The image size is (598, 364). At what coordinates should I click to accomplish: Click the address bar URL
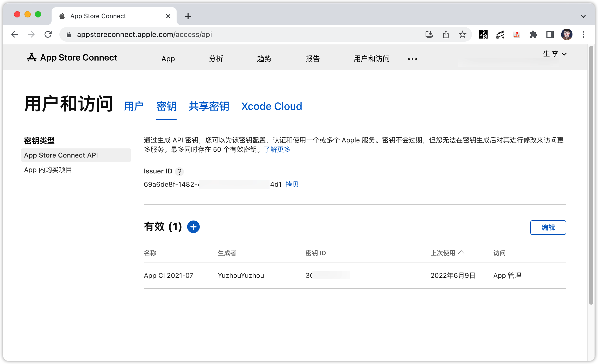pyautogui.click(x=144, y=34)
